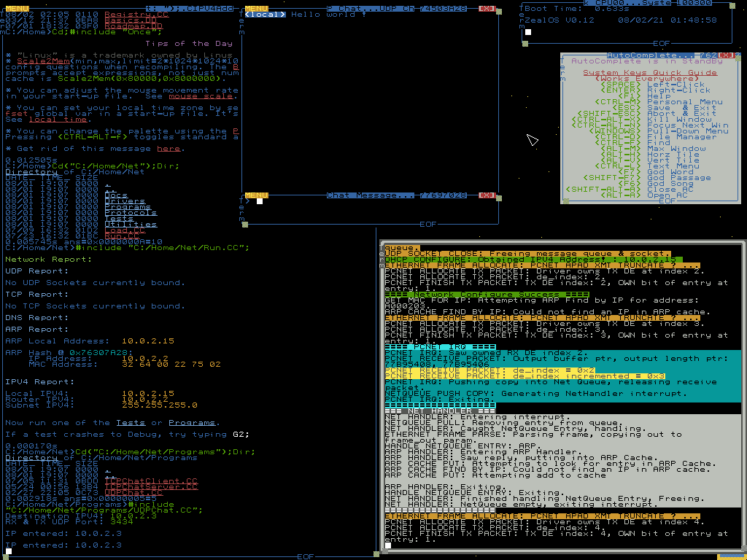
Task: Click the bottom-right corner marker of main terminal
Action: coord(376,554)
